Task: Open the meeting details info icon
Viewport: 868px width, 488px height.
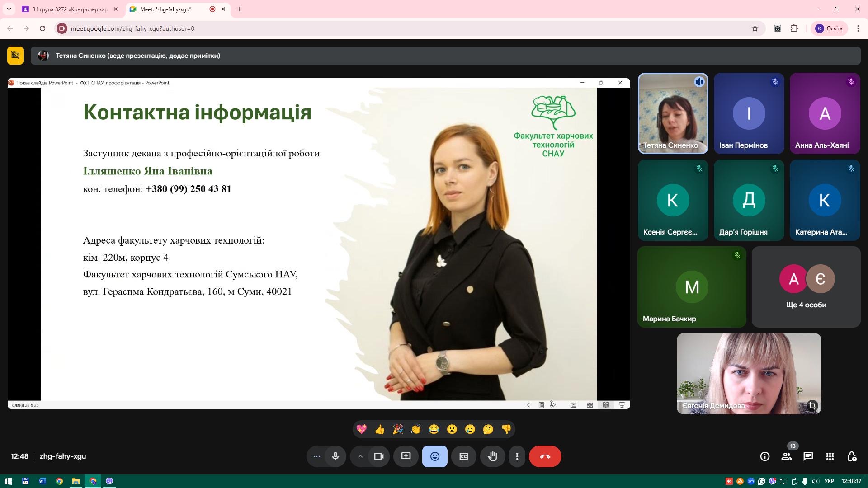Action: 764,456
